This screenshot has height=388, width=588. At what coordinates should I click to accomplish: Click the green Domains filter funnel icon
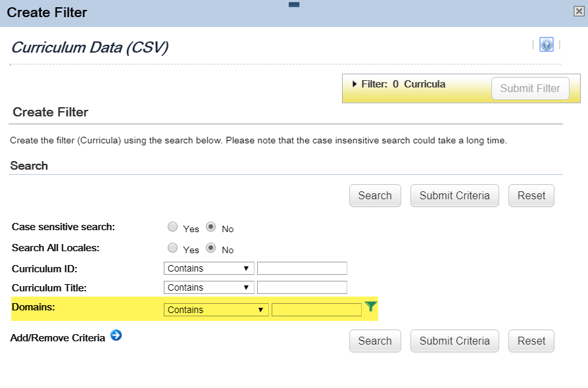370,306
